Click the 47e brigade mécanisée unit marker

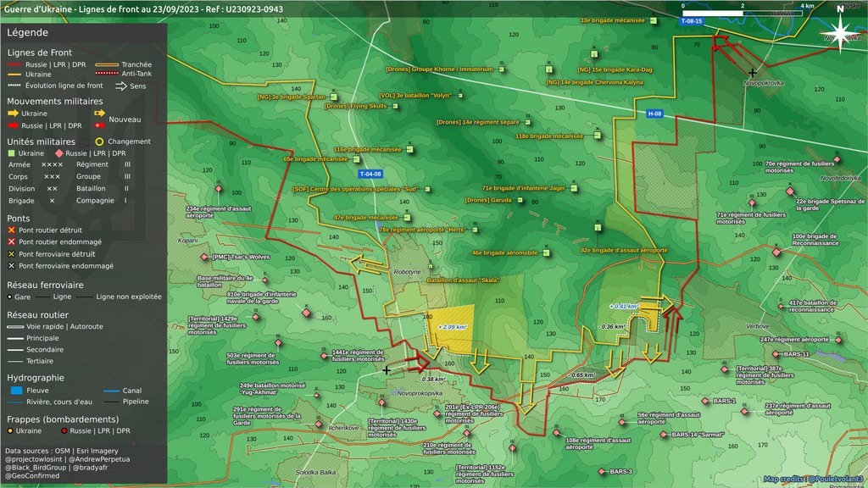pos(408,218)
